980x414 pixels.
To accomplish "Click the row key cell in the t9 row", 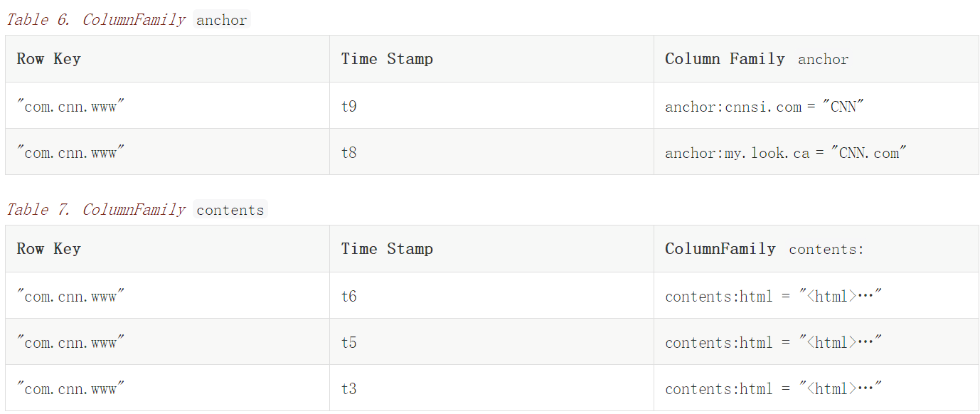I will [71, 107].
